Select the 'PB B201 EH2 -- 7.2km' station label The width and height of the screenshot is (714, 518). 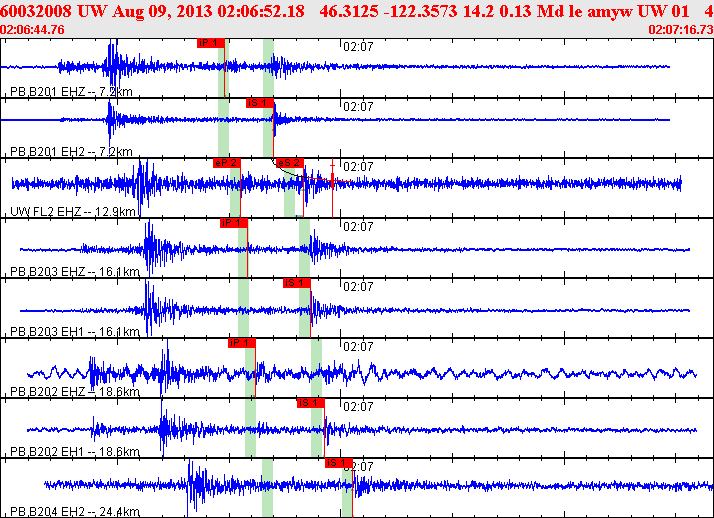(x=71, y=152)
